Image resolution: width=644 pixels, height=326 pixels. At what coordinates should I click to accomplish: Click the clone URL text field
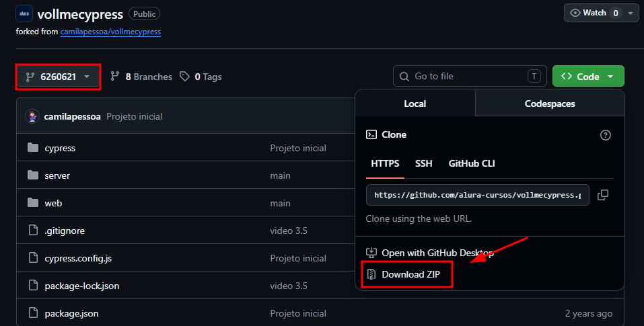point(478,195)
